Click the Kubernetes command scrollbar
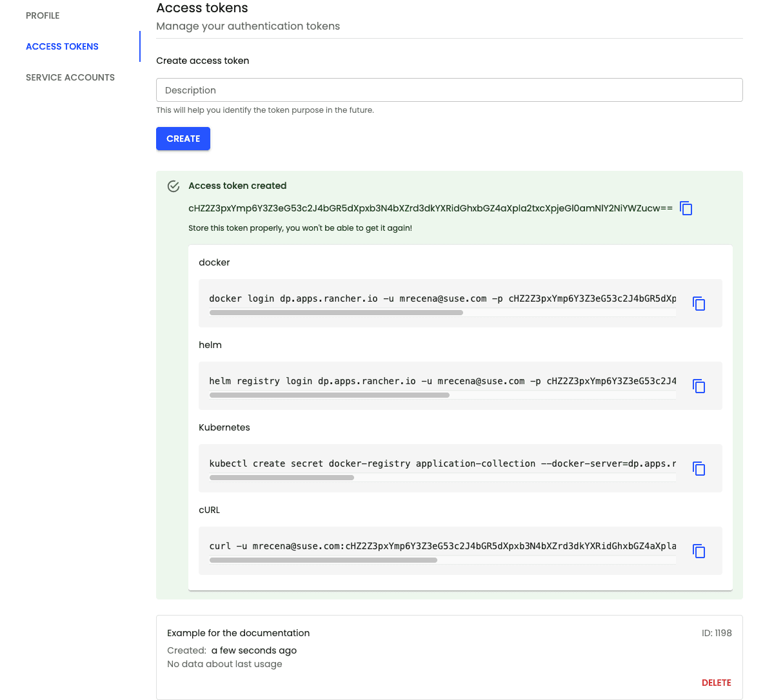 coord(281,478)
